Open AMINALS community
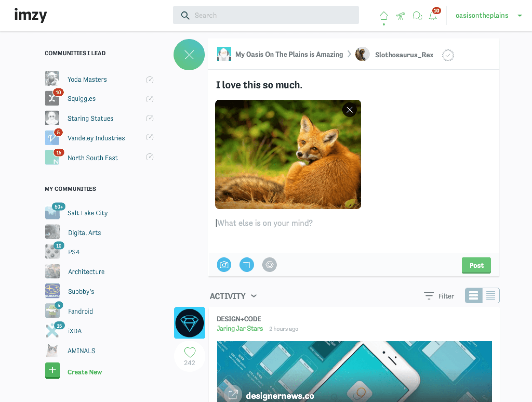 [81, 351]
